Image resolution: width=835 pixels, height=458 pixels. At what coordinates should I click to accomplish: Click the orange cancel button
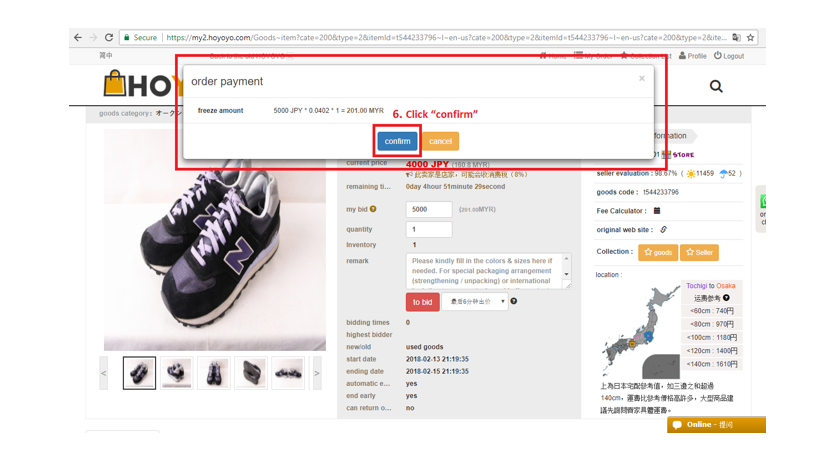pyautogui.click(x=440, y=141)
